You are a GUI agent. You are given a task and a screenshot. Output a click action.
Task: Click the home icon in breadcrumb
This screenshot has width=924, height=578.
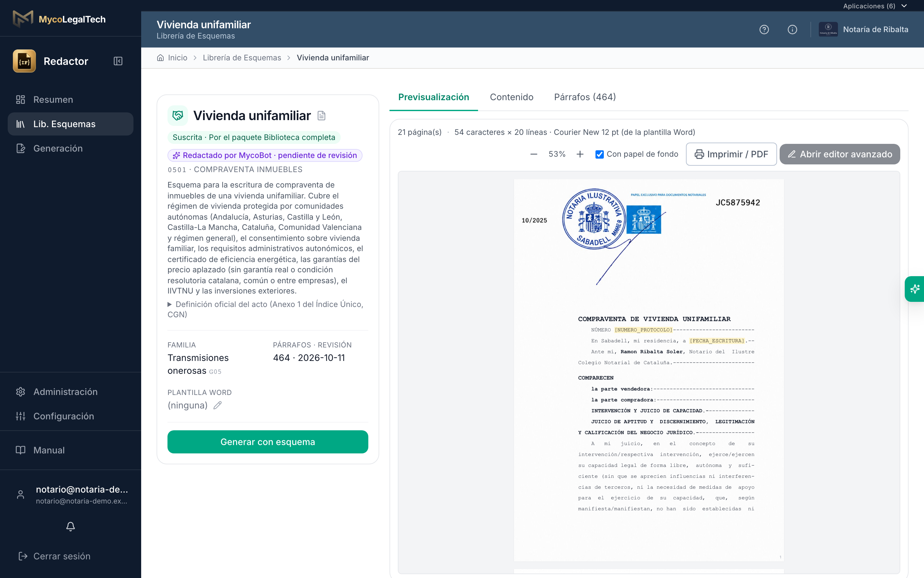pos(160,58)
